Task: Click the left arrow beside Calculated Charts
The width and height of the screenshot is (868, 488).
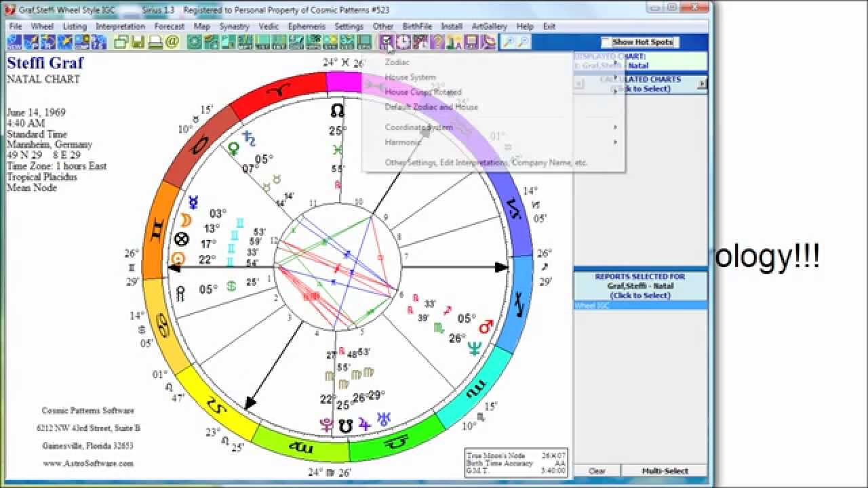Action: click(x=579, y=84)
